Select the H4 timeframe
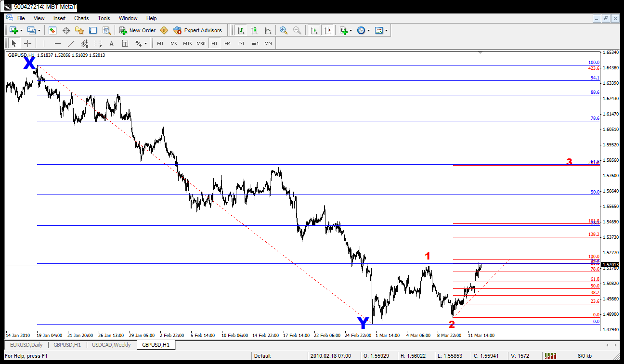The width and height of the screenshot is (624, 364). point(227,43)
